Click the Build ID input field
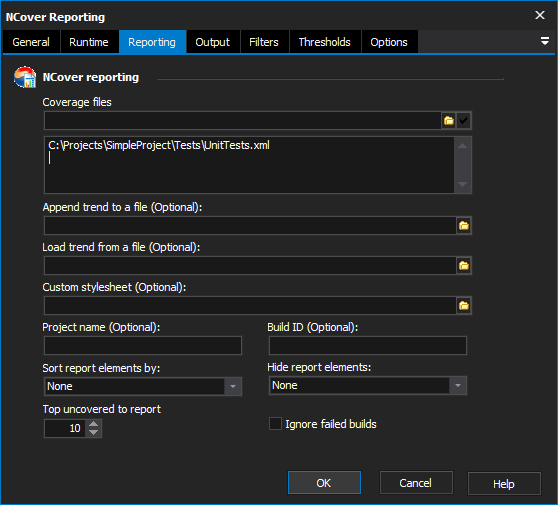Image resolution: width=558 pixels, height=505 pixels. (368, 346)
